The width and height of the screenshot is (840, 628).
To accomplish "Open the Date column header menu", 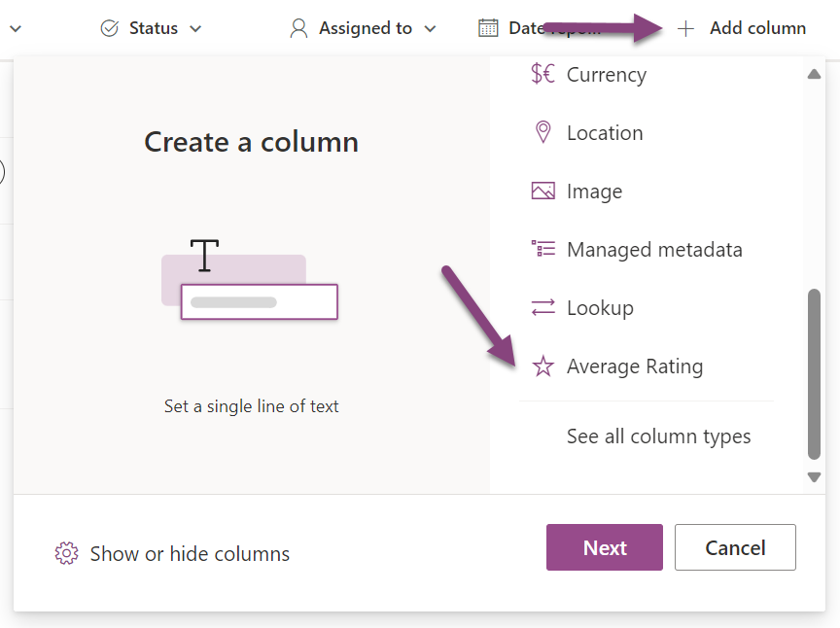I will click(540, 27).
